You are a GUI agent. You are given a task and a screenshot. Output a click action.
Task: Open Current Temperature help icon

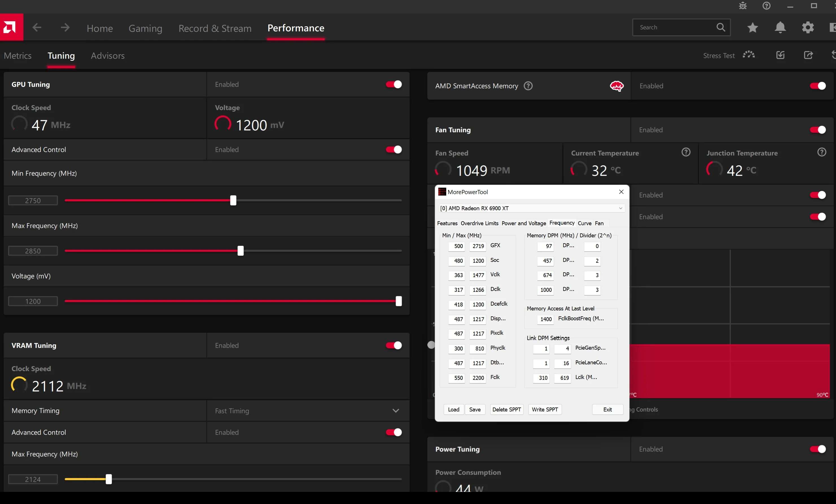tap(686, 152)
